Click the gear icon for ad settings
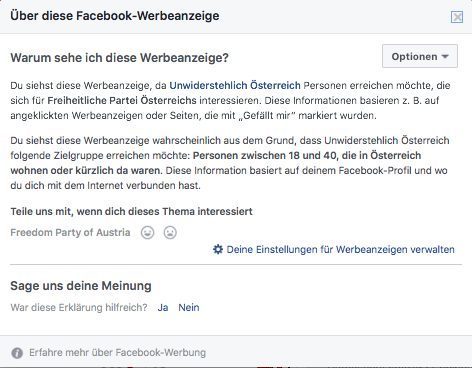 218,249
